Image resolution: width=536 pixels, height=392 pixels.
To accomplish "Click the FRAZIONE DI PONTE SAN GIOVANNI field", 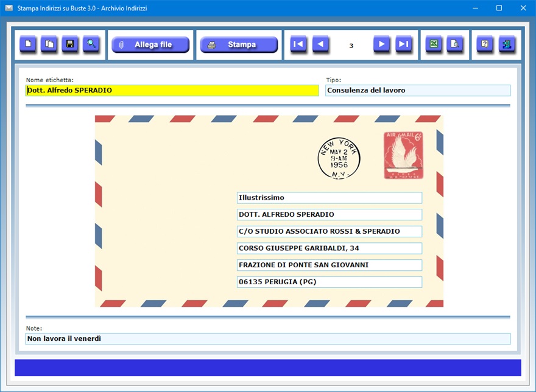I will tap(330, 265).
